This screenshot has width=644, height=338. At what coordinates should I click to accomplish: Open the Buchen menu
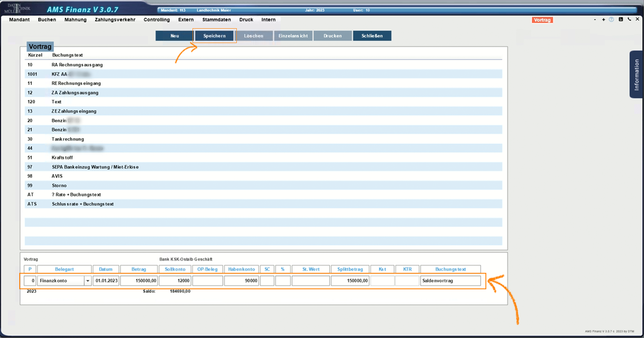pyautogui.click(x=47, y=20)
